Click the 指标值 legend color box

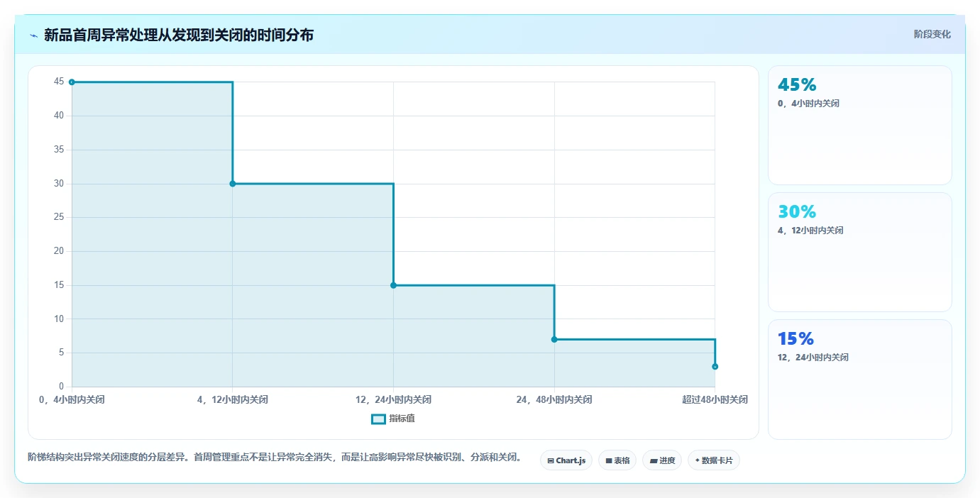379,419
